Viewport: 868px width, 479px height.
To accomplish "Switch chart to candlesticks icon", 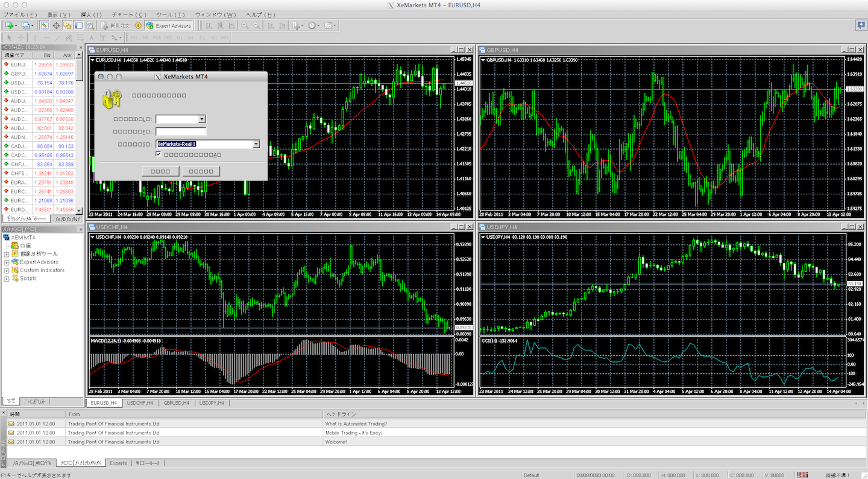I will (x=220, y=25).
